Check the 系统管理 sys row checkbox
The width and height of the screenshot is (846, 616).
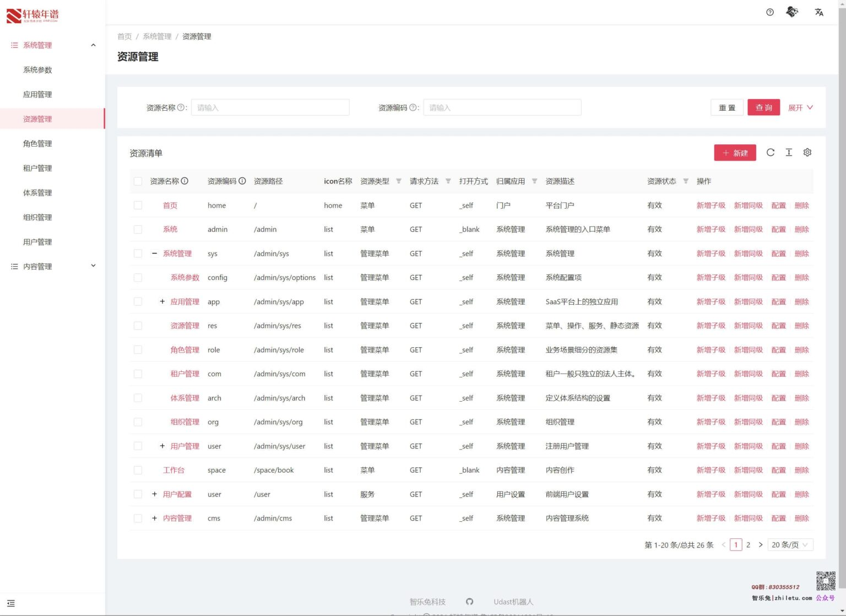(x=138, y=253)
